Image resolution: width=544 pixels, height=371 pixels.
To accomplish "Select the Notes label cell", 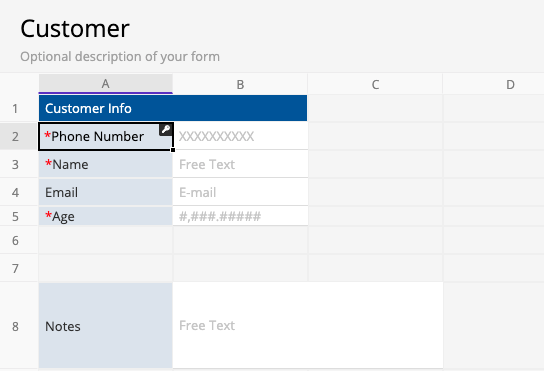I will click(105, 326).
